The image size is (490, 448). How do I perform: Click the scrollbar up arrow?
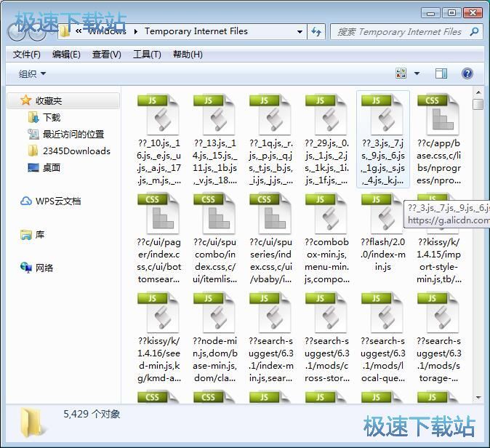478,92
